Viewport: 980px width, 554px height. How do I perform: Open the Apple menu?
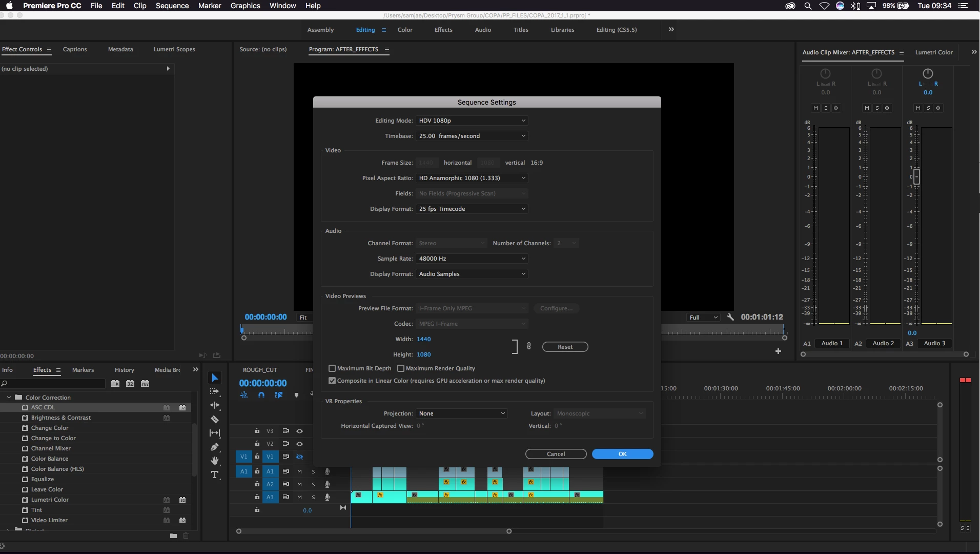(9, 6)
